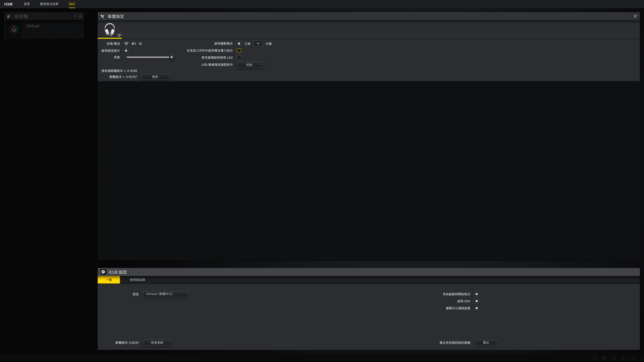Image resolution: width=644 pixels, height=362 pixels.
Task: Switch to the 感測器記錄 tab
Action: (x=138, y=280)
